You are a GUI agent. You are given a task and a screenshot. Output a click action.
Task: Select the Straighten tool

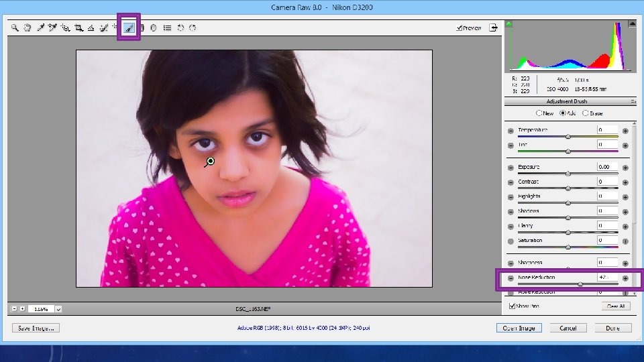[x=91, y=27]
